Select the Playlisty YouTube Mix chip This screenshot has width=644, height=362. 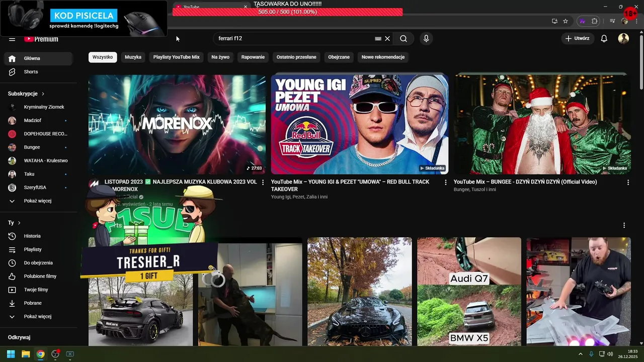(177, 57)
